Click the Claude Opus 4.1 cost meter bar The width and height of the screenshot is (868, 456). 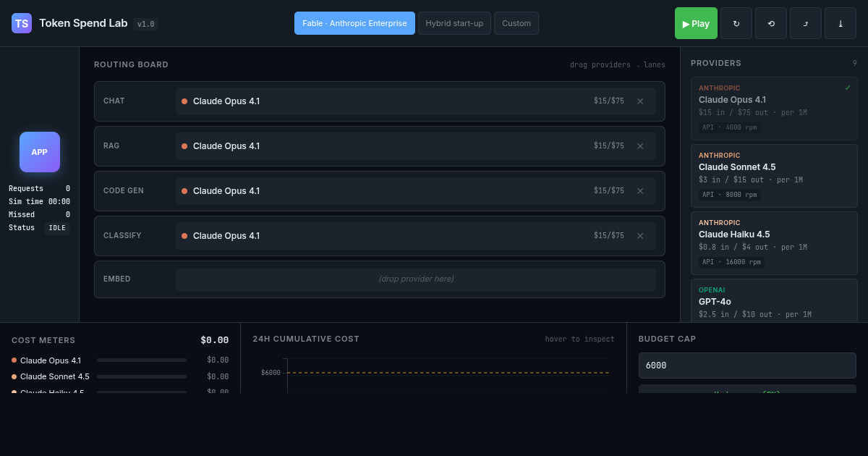pyautogui.click(x=142, y=360)
